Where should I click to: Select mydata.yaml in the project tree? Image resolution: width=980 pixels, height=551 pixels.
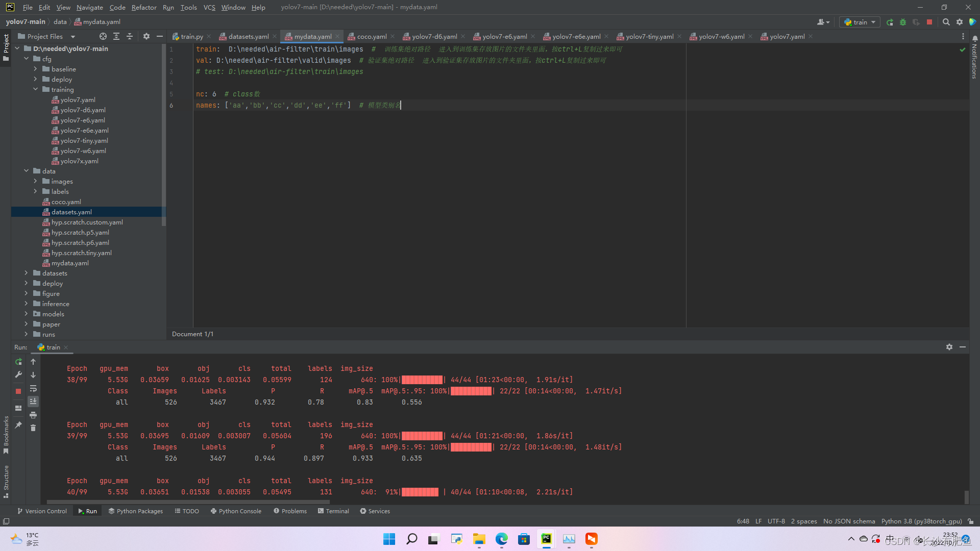point(70,263)
